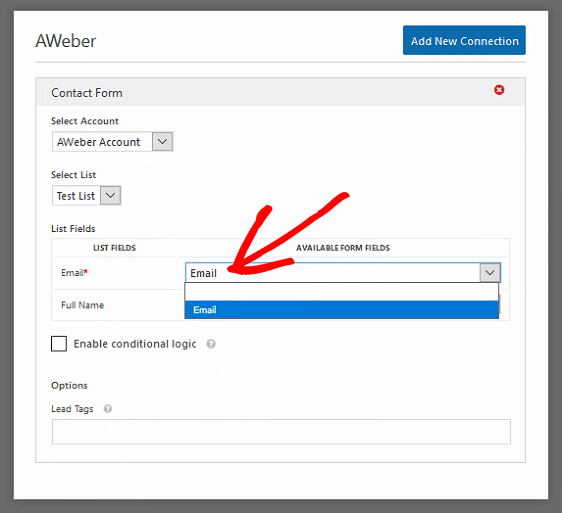Show help tooltip for Lead Tags
The width and height of the screenshot is (562, 513).
coord(108,409)
